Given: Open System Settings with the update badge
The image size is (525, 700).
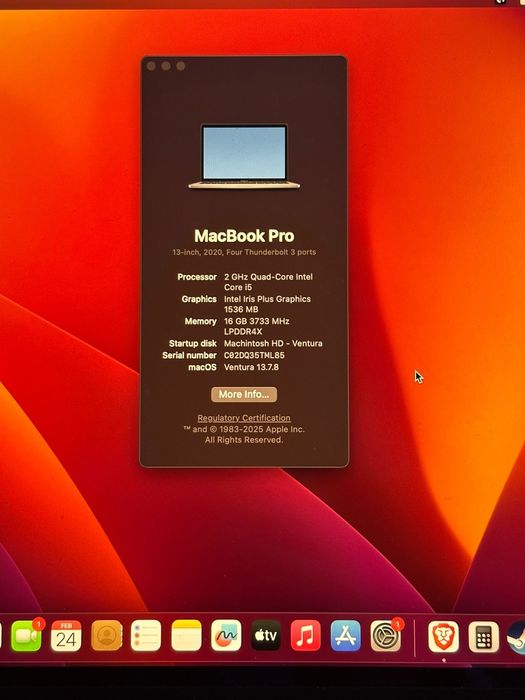Looking at the screenshot, I should (x=386, y=636).
